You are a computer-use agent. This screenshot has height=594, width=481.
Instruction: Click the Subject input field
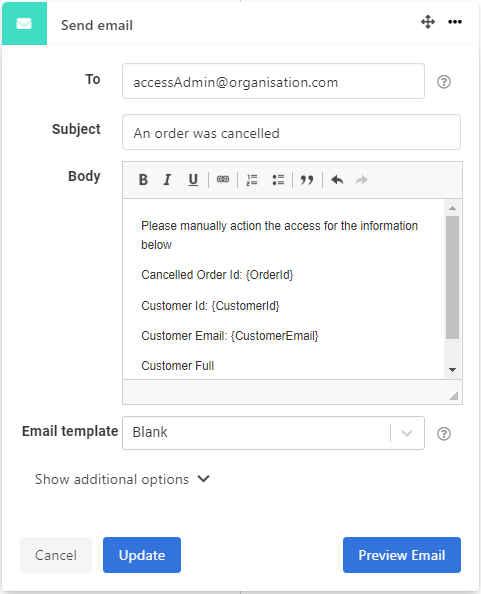291,132
